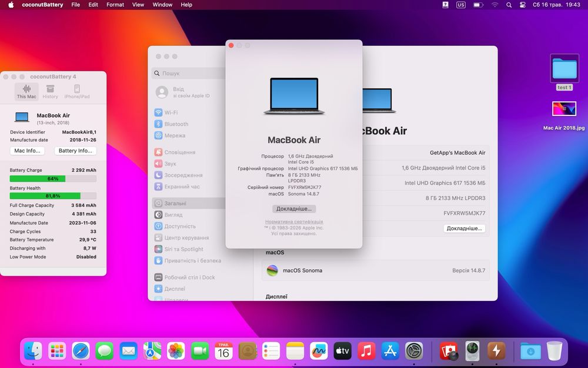Open Photos from the Dock
This screenshot has width=588, height=368.
click(x=176, y=352)
